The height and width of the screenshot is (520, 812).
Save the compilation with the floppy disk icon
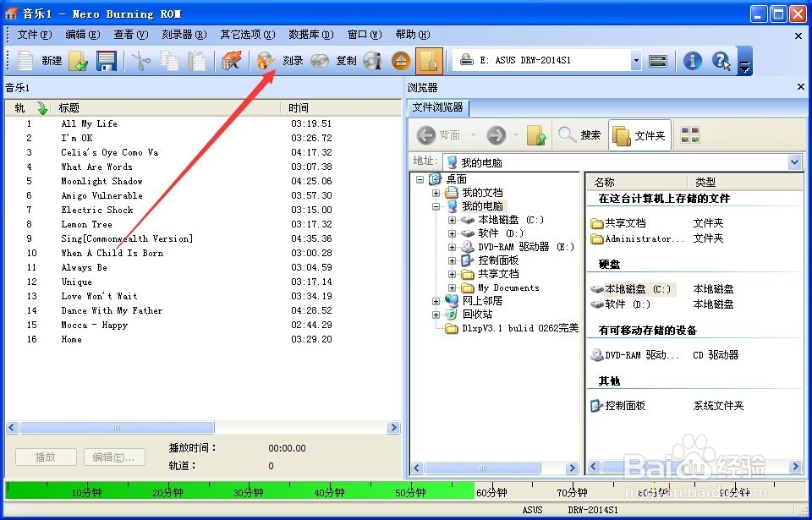[107, 61]
